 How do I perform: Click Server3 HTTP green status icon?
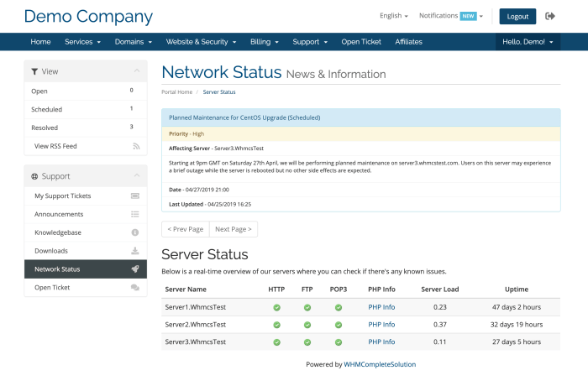276,342
